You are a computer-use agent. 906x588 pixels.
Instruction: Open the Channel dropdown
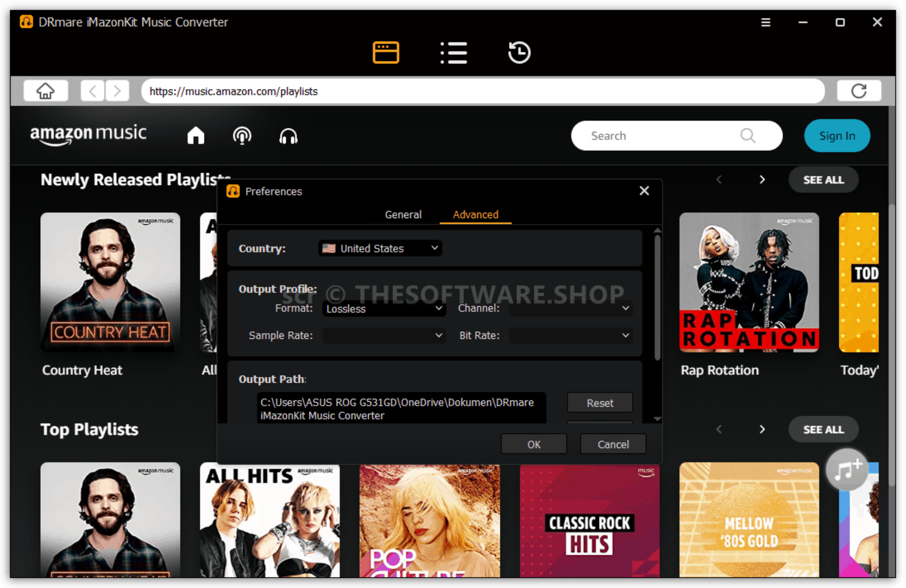[571, 308]
